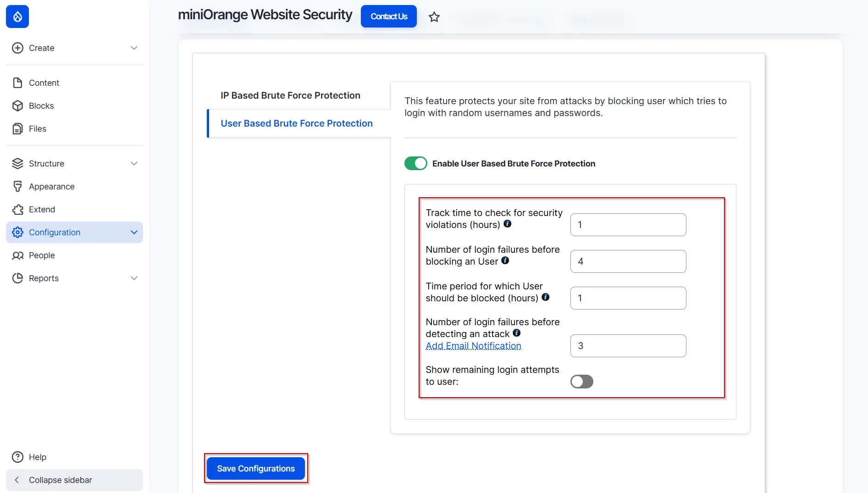Click the star favorite icon
Viewport: 868px width, 493px height.
[434, 17]
